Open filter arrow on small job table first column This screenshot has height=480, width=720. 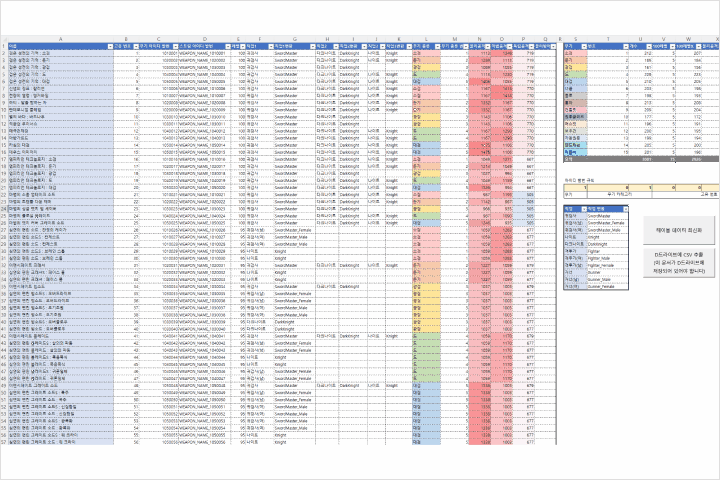584,209
